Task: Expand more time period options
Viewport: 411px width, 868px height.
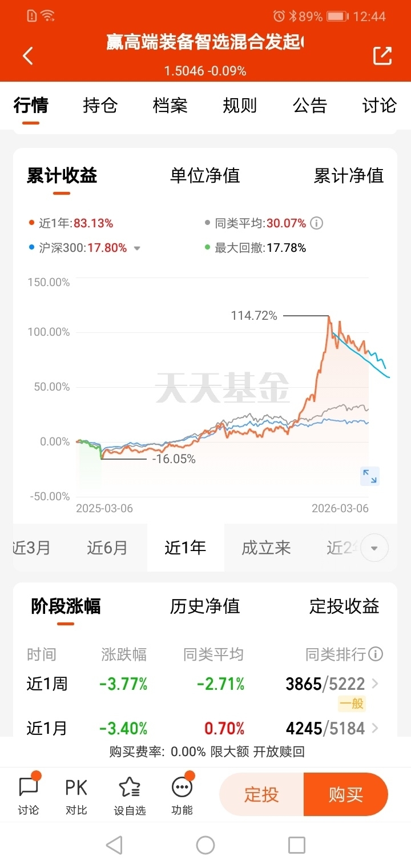Action: click(x=374, y=548)
